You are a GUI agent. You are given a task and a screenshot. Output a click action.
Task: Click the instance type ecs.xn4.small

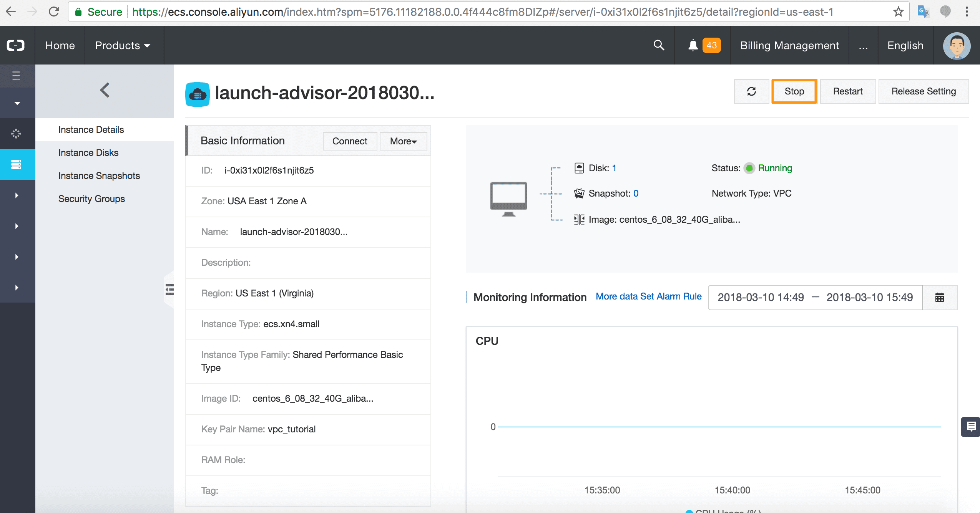291,324
